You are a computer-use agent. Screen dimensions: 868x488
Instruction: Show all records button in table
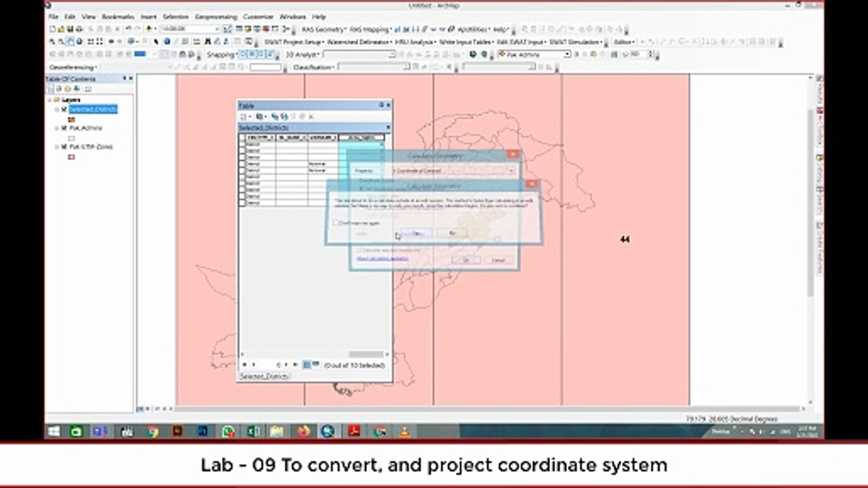307,365
